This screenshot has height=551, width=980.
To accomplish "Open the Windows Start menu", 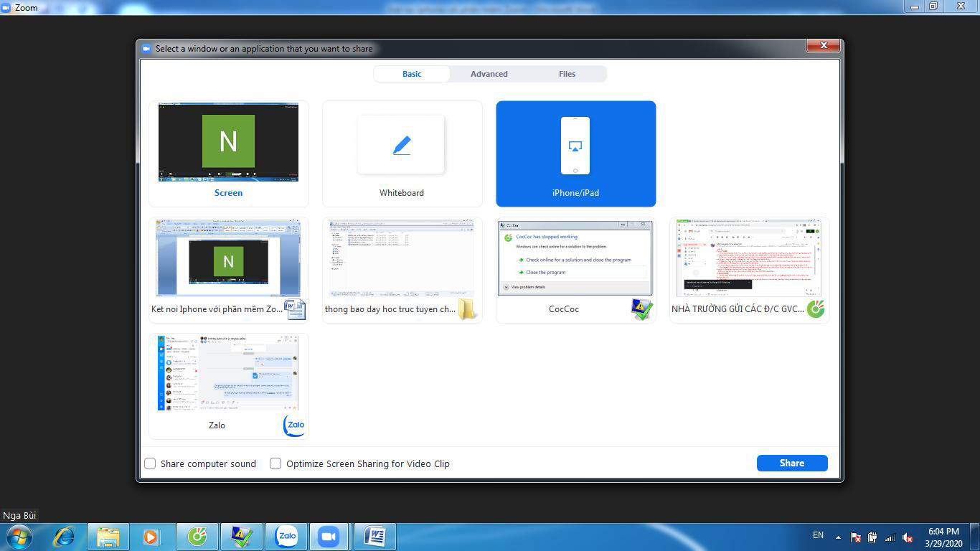I will [x=18, y=537].
